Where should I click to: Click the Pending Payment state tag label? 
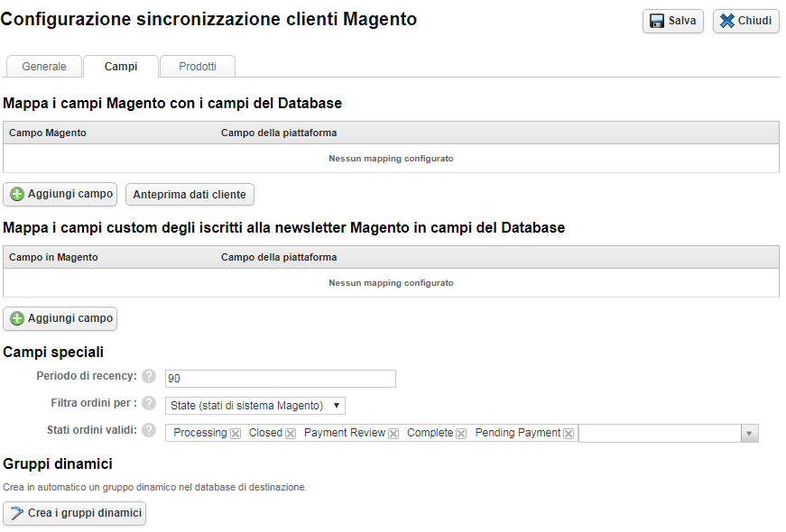pyautogui.click(x=518, y=433)
